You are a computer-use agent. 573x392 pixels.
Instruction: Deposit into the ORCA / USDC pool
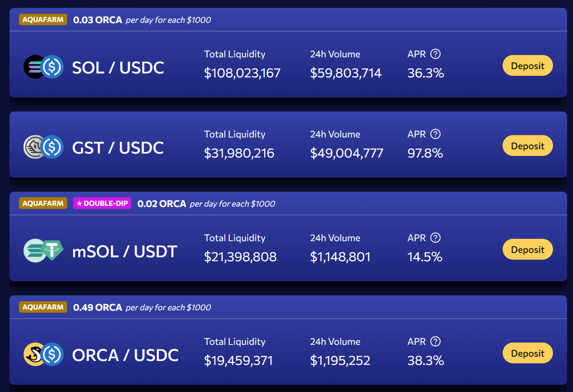(x=528, y=353)
